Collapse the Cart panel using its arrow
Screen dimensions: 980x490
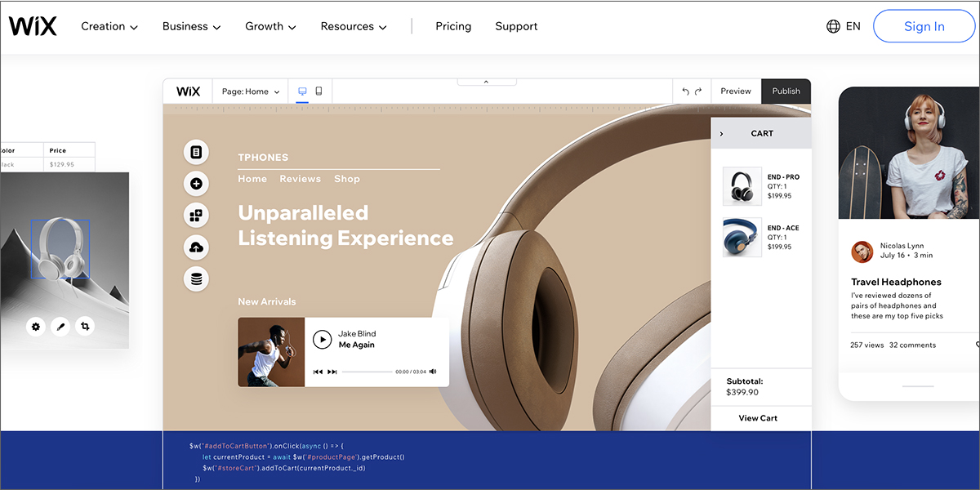(721, 133)
